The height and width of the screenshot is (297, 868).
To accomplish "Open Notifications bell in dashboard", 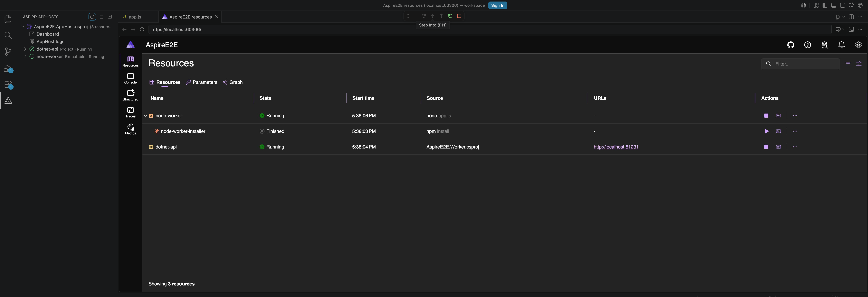I will [841, 45].
